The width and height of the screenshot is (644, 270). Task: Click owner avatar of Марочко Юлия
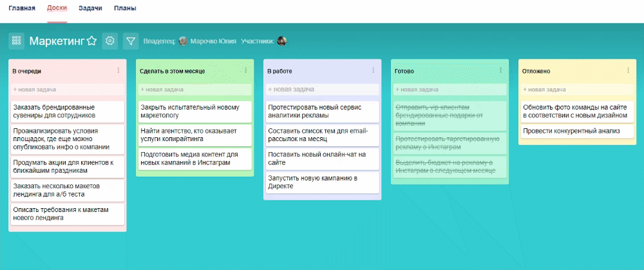tap(184, 41)
